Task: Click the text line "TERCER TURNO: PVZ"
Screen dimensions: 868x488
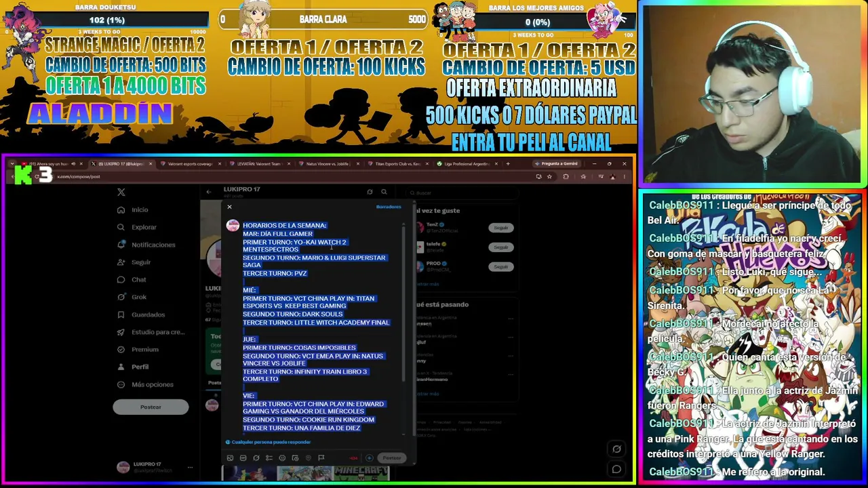Action: [275, 273]
